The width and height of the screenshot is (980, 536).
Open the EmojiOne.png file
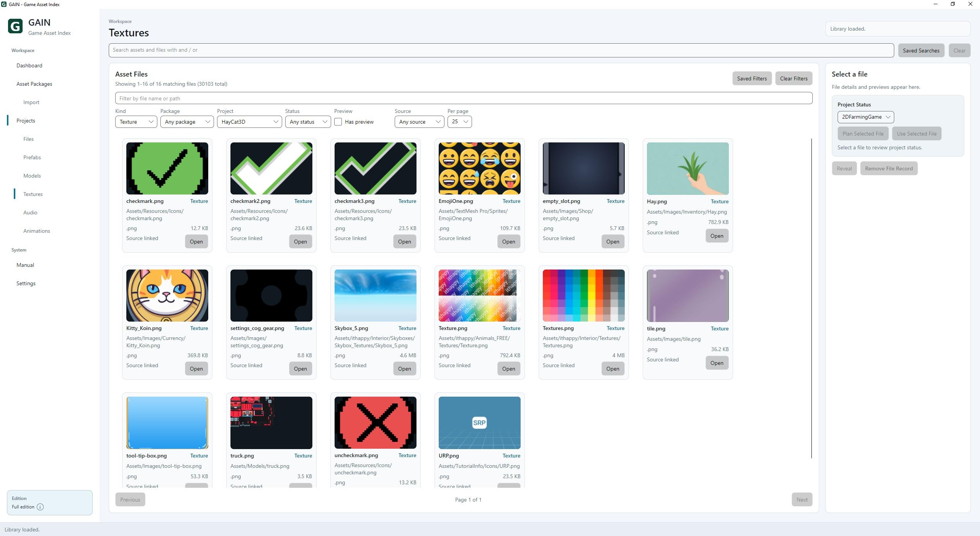click(x=509, y=242)
